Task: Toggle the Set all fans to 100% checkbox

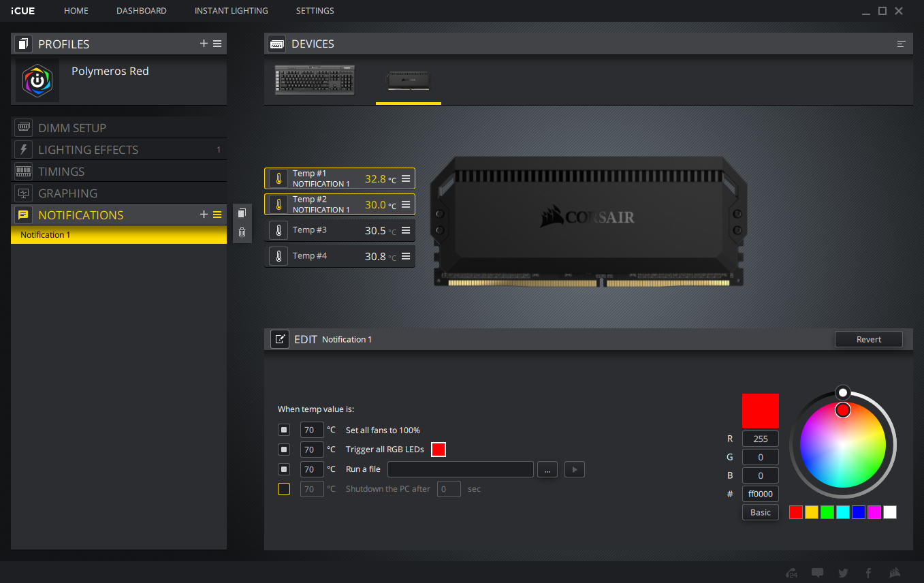Action: click(284, 430)
